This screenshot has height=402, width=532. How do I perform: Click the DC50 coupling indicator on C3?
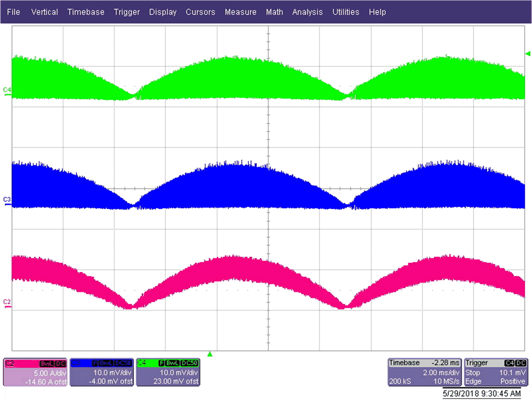(x=124, y=364)
